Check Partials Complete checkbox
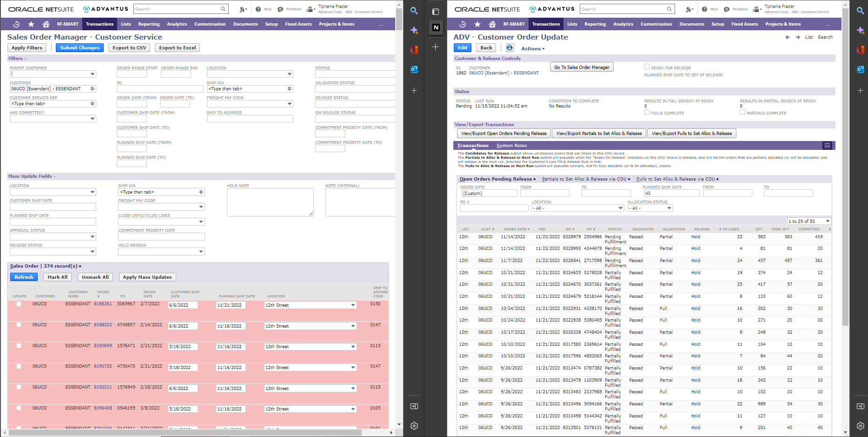The width and height of the screenshot is (868, 437). (742, 112)
